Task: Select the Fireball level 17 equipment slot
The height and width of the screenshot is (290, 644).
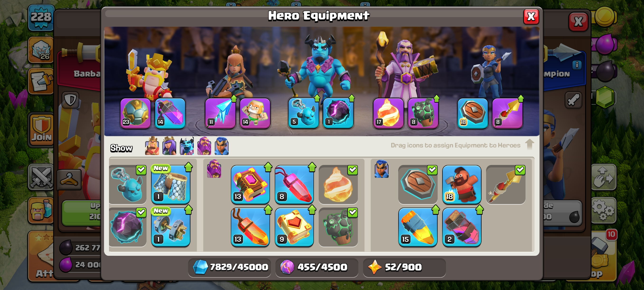Action: [x=388, y=113]
